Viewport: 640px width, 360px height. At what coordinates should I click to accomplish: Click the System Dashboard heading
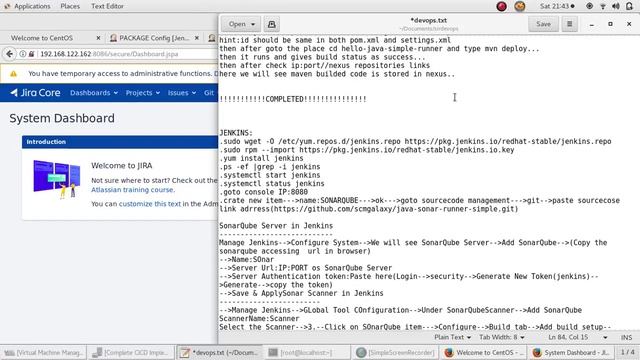pyautogui.click(x=62, y=118)
